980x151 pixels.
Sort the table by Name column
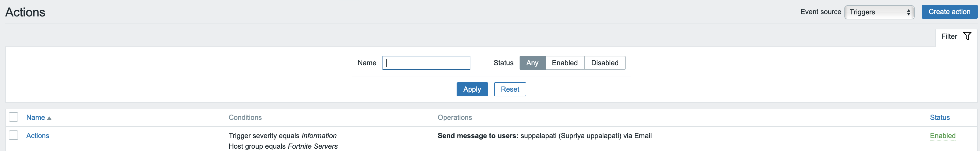[35, 118]
